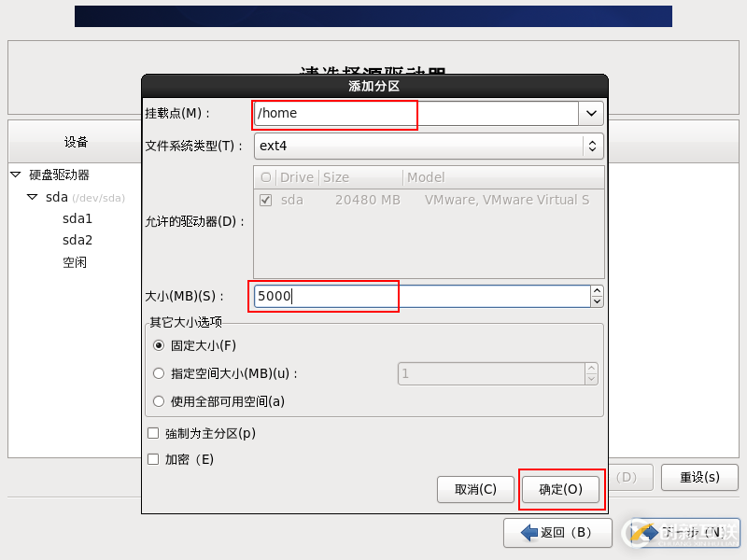Increment partition size with up stepper arrow
Screen dimensions: 747x560
[x=597, y=290]
